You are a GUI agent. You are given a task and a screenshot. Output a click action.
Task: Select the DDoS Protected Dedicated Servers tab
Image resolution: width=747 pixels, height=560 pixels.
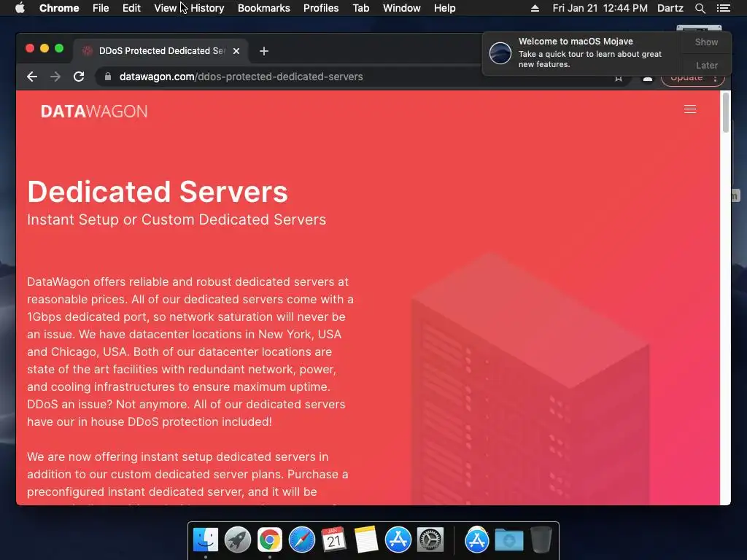pyautogui.click(x=160, y=50)
